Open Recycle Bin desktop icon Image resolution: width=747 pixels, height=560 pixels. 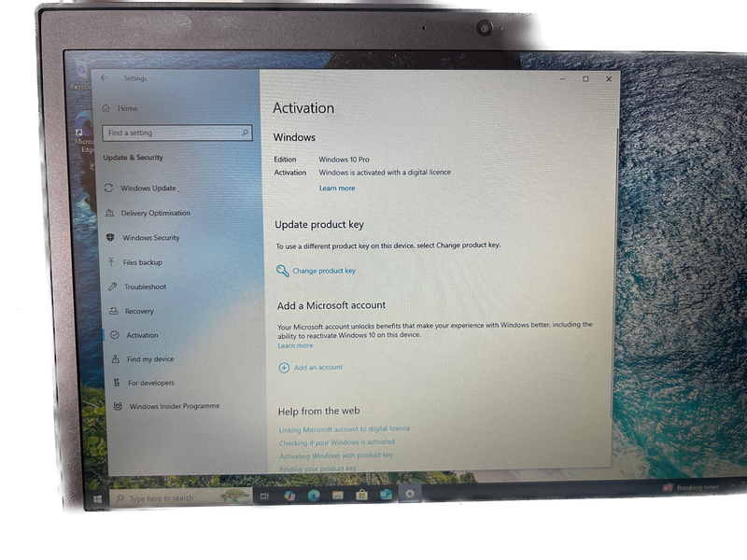pyautogui.click(x=80, y=75)
